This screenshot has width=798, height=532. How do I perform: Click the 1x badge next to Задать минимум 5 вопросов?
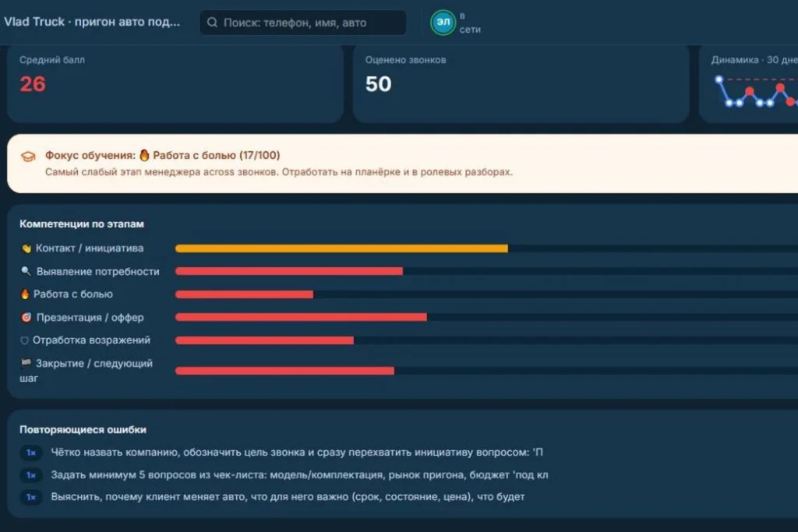tap(31, 475)
